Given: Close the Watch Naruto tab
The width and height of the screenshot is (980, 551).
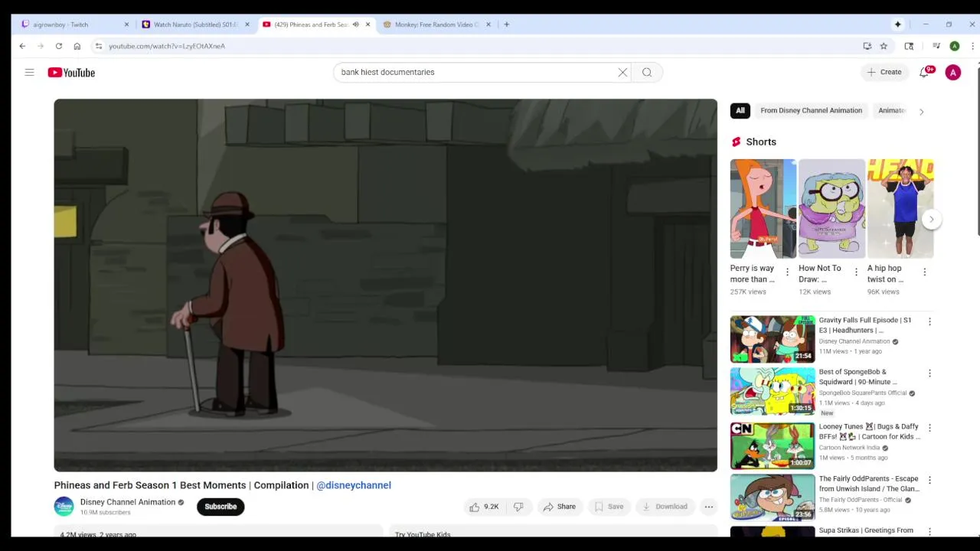Looking at the screenshot, I should 247,24.
